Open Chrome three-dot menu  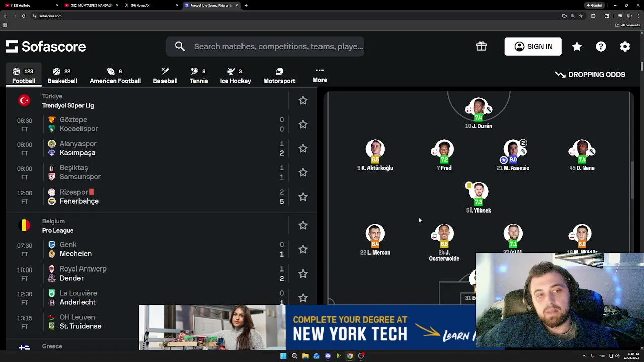639,16
